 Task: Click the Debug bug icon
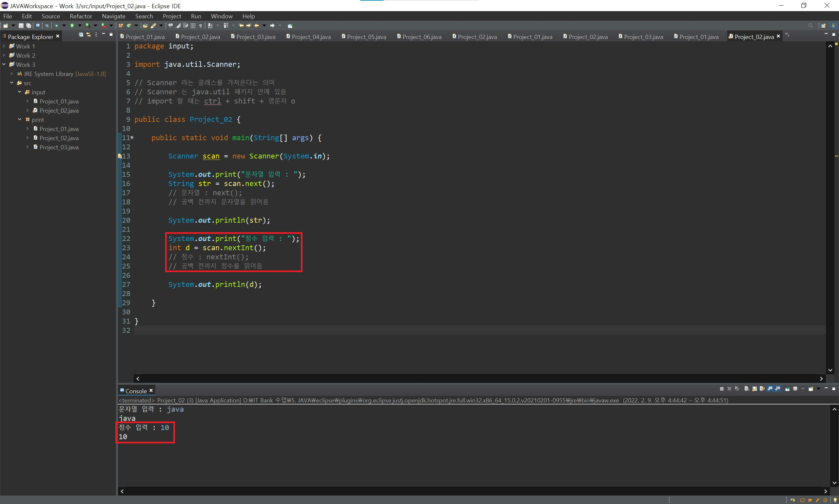coord(56,26)
